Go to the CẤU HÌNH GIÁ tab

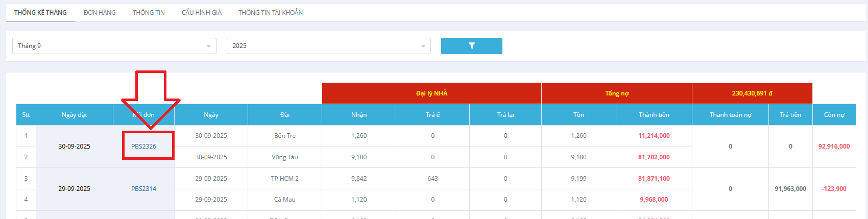[202, 13]
